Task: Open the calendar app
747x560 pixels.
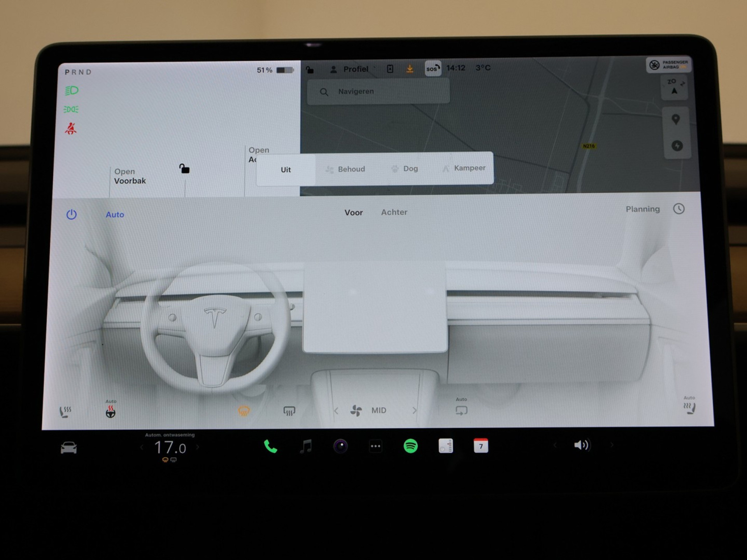Action: pos(480,446)
